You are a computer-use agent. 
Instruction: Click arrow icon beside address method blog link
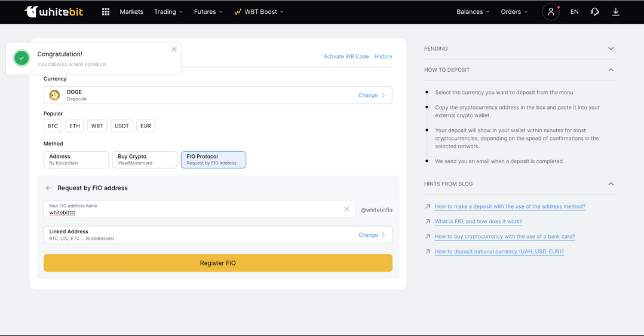(428, 206)
